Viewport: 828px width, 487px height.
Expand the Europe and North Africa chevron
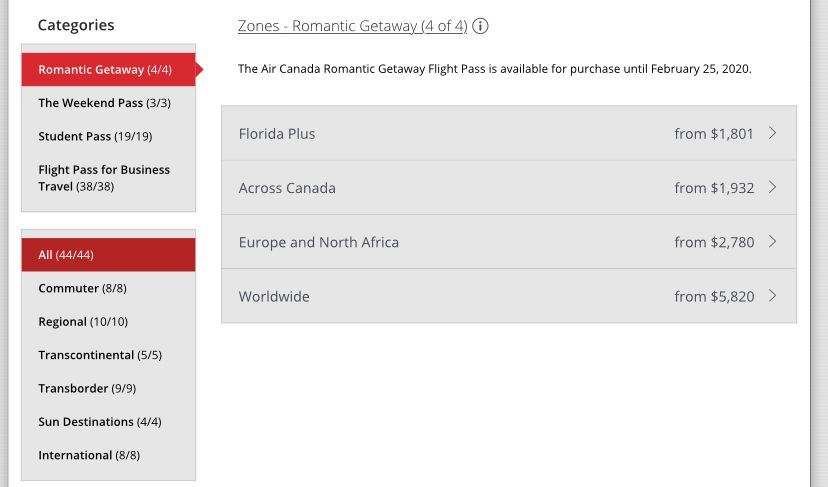click(x=773, y=241)
